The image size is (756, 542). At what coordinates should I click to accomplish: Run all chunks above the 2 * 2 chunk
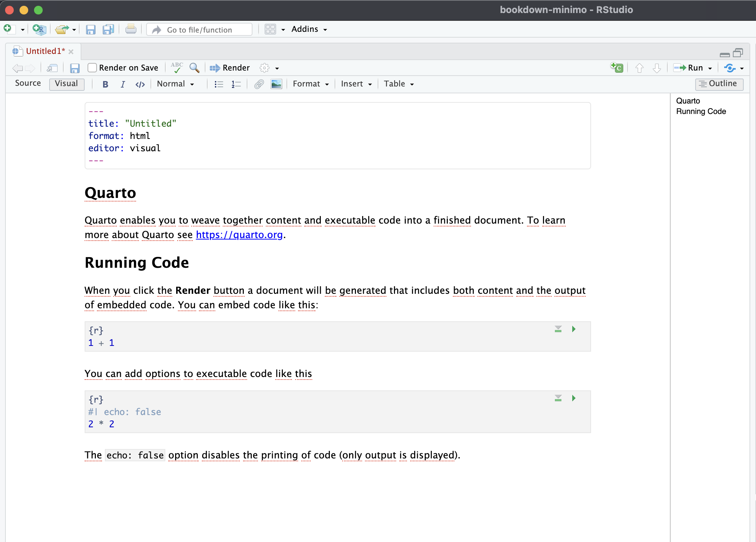pyautogui.click(x=558, y=398)
